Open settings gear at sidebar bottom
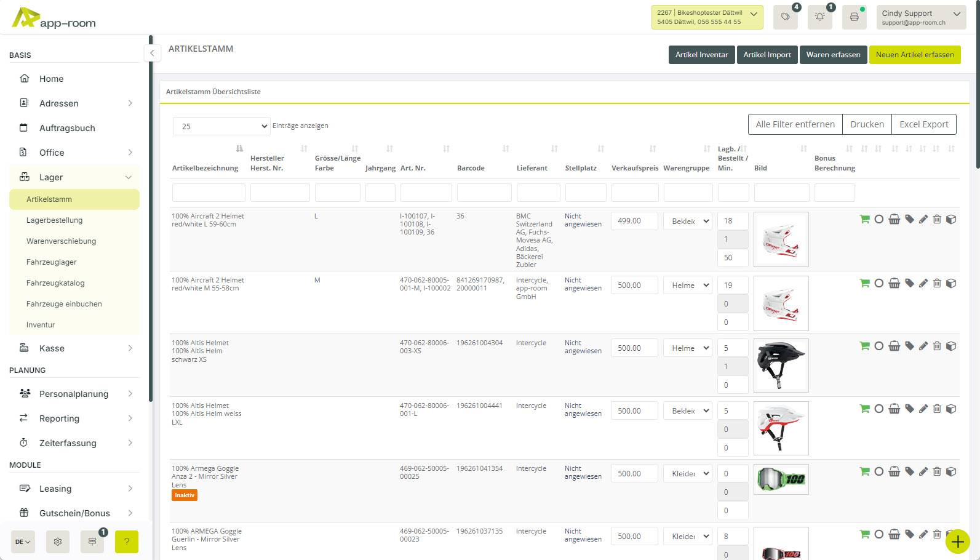 [58, 542]
